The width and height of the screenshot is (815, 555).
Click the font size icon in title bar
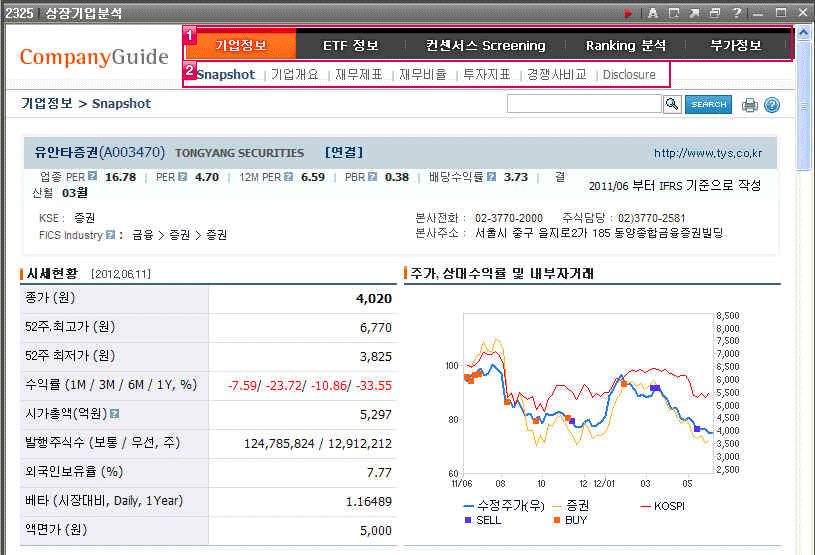click(653, 13)
